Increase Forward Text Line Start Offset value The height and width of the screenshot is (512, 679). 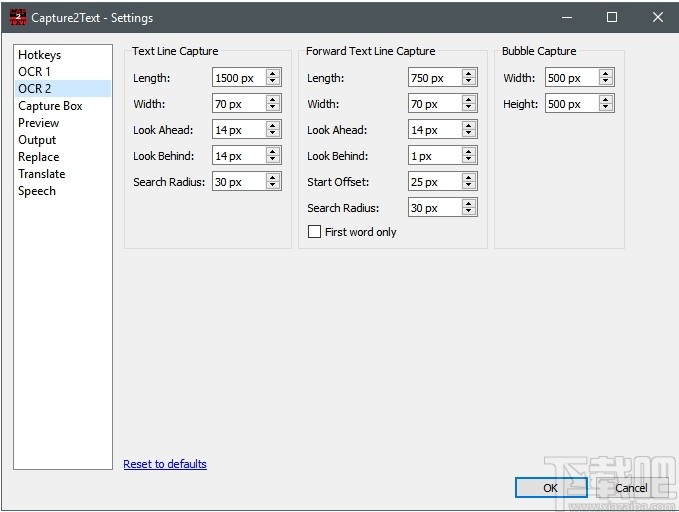pos(469,178)
